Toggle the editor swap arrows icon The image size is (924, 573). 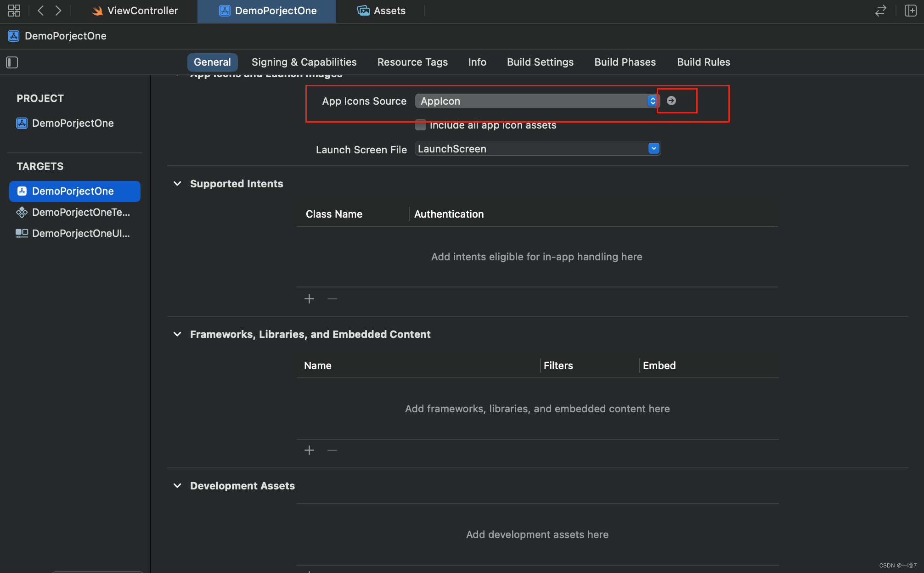coord(880,11)
